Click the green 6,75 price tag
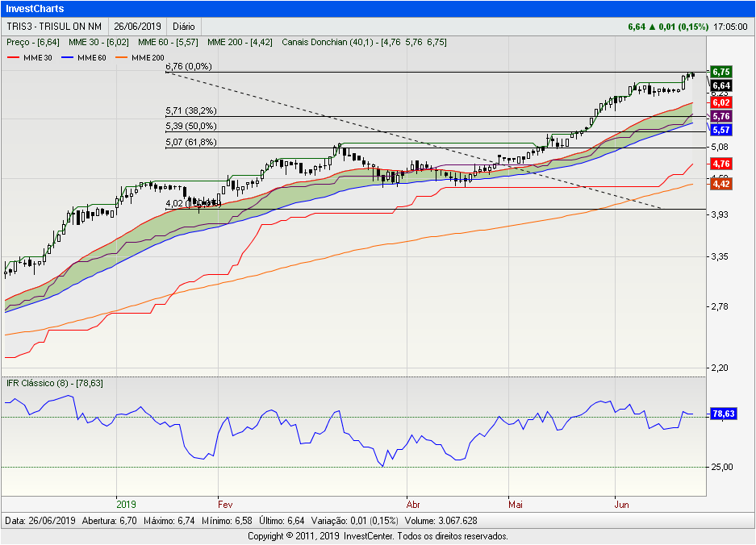The width and height of the screenshot is (756, 545). point(721,72)
